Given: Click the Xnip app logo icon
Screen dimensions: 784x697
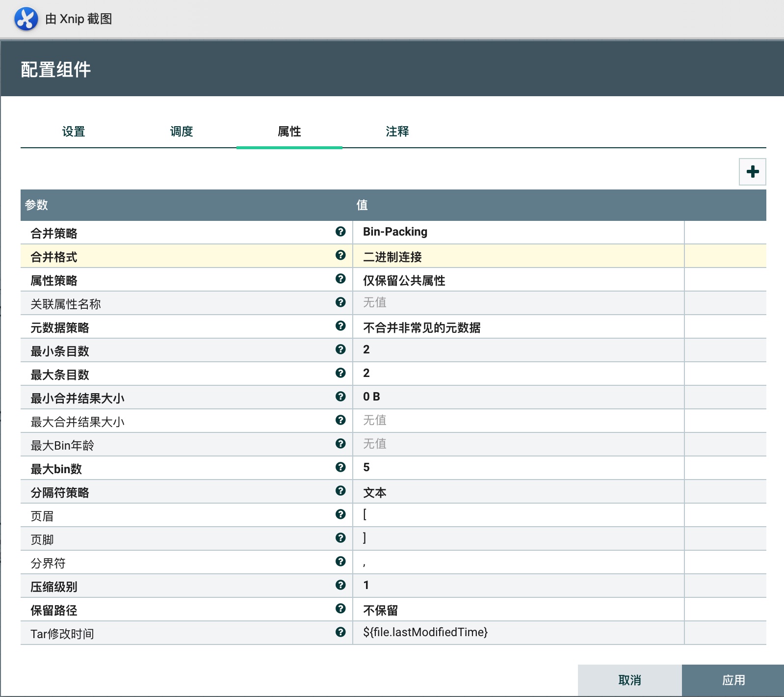Looking at the screenshot, I should (26, 19).
